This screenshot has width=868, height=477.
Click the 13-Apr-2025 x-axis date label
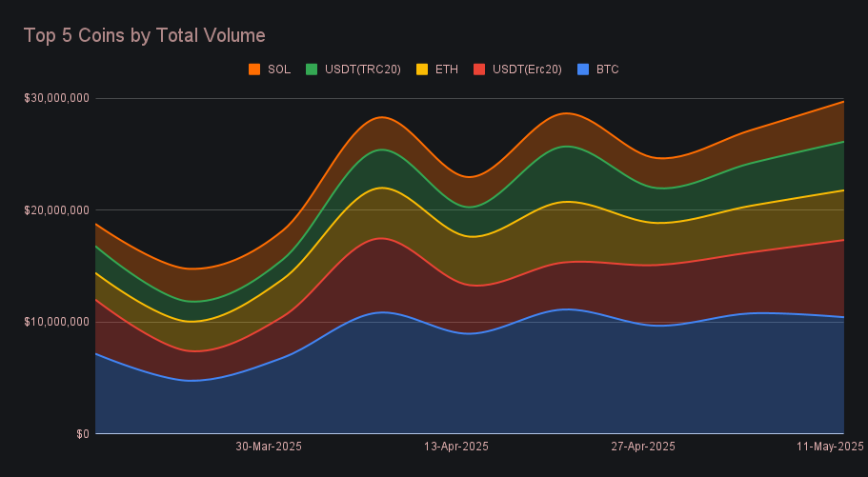[x=455, y=447]
